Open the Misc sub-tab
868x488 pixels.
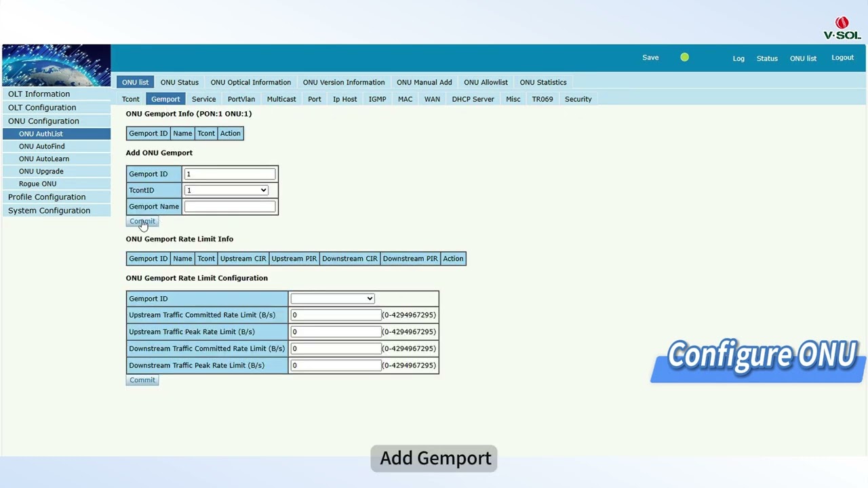[513, 99]
